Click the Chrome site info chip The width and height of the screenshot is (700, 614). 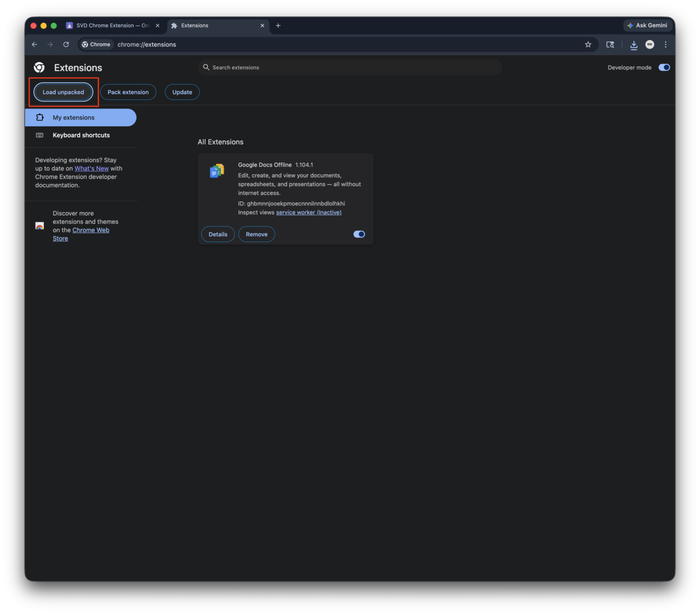pyautogui.click(x=96, y=44)
